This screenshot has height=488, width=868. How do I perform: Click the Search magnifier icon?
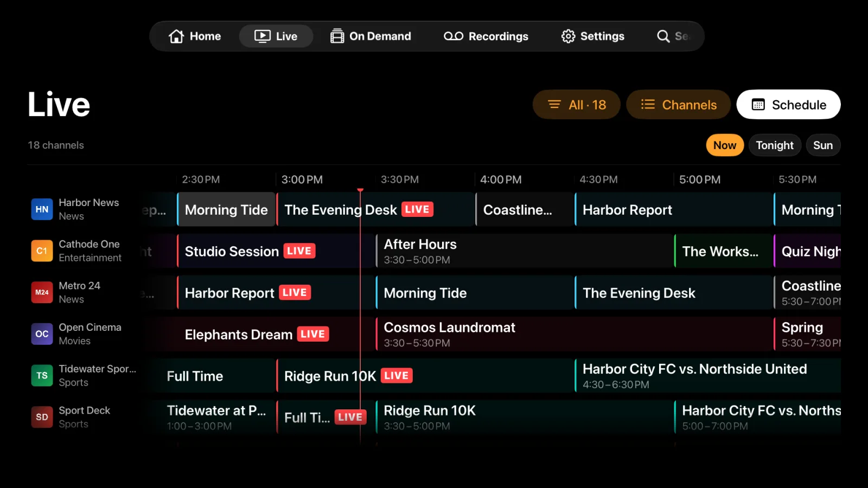663,36
